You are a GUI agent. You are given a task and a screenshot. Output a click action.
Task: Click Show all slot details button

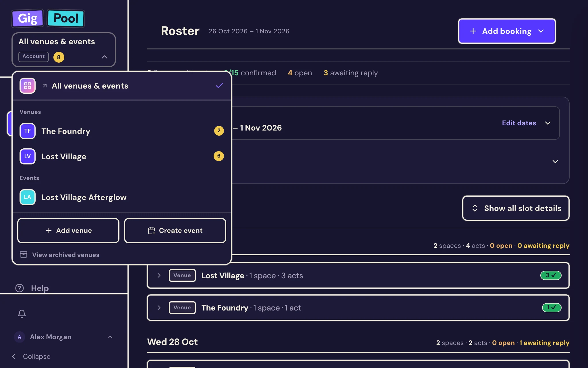[516, 208]
